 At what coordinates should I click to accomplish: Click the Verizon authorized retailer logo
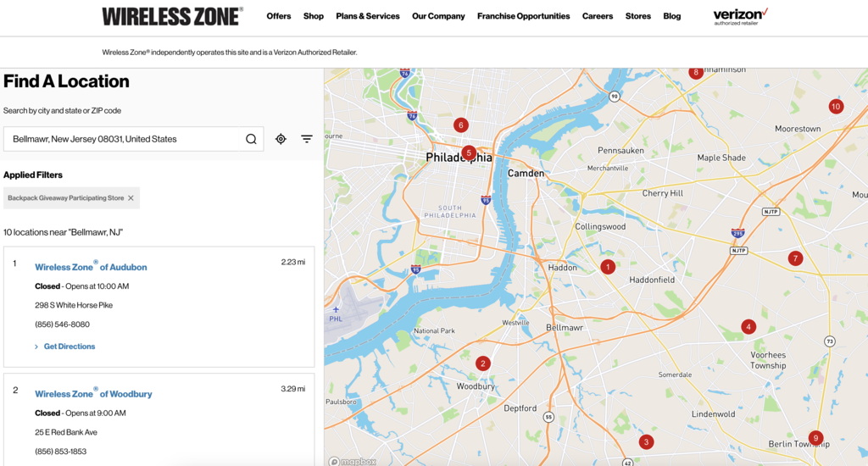(740, 17)
